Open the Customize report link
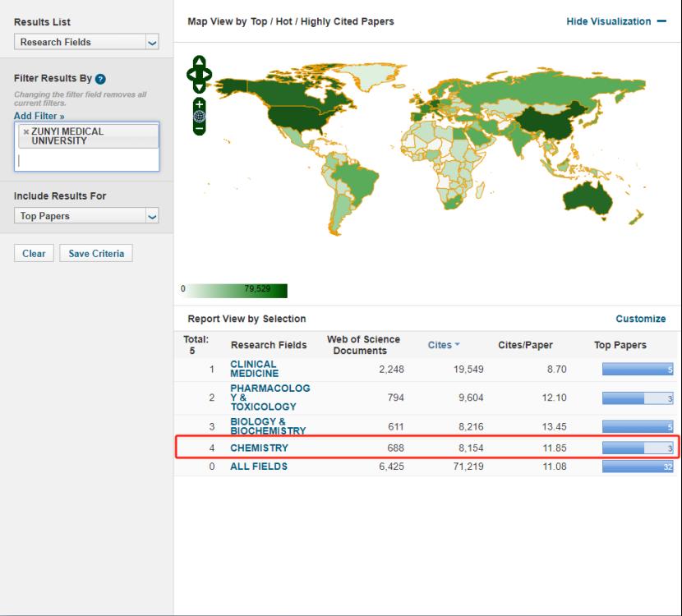Image resolution: width=682 pixels, height=616 pixels. point(640,319)
